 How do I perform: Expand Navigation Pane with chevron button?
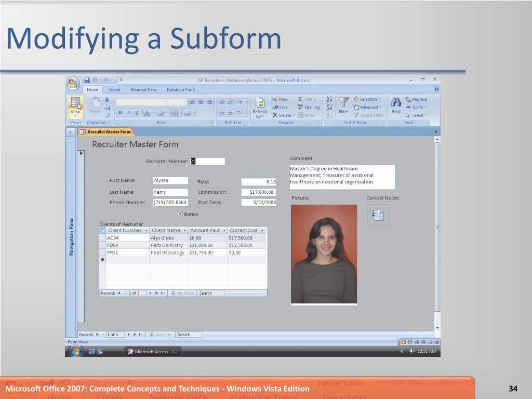tap(71, 132)
